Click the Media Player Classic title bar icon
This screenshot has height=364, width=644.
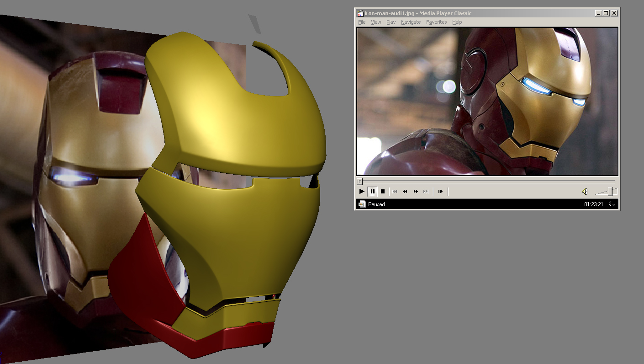[x=360, y=13]
